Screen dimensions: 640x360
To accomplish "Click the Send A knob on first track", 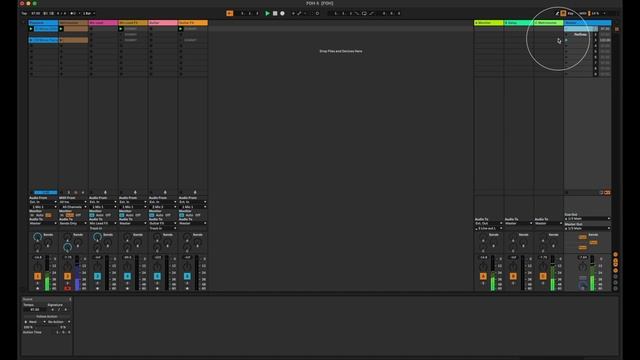I will click(37, 237).
